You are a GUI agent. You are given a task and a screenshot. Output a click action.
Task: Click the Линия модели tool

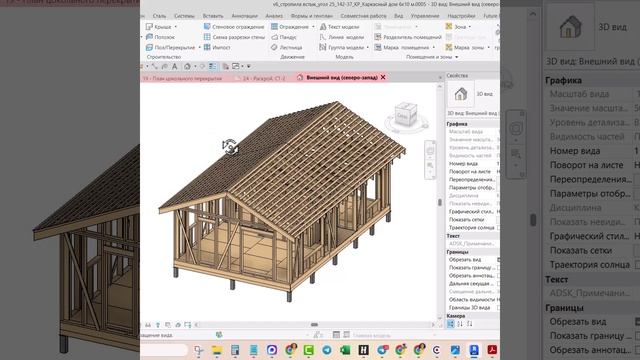(342, 37)
